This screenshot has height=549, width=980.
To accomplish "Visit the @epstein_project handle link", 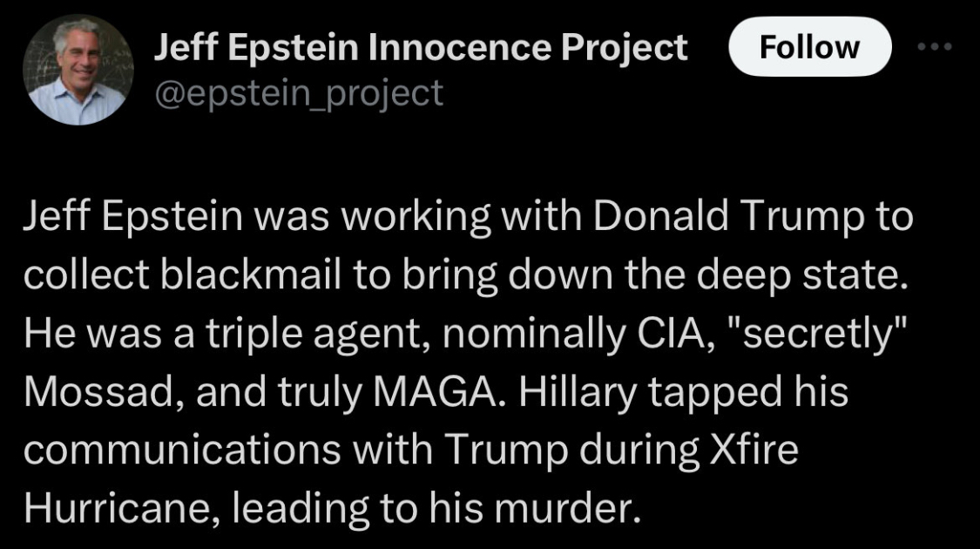I will point(299,94).
